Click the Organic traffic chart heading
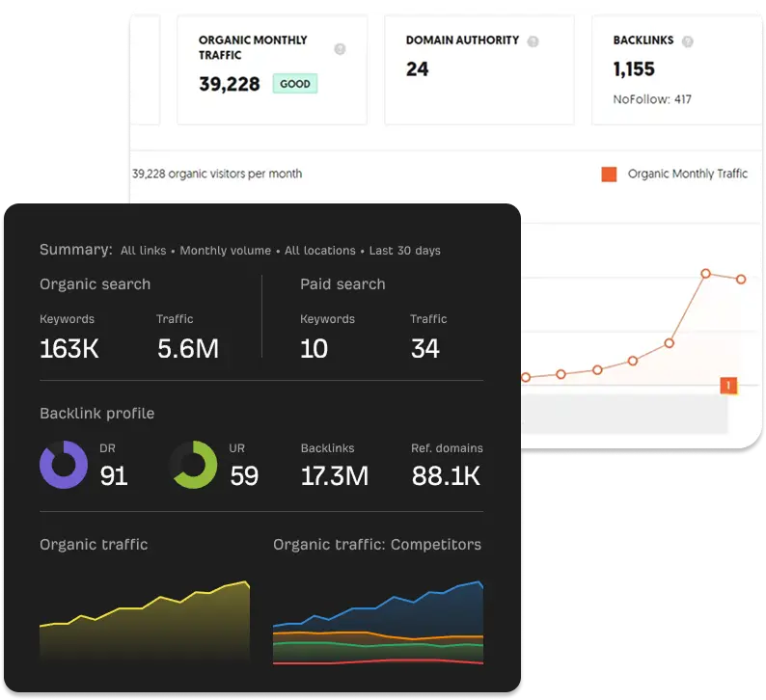 94,544
